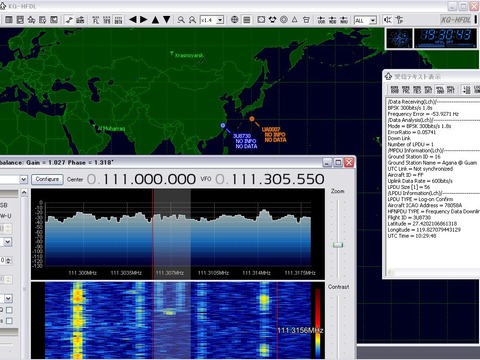The image size is (480, 360).
Task: Open the ALL filter dropdown
Action: 373,20
